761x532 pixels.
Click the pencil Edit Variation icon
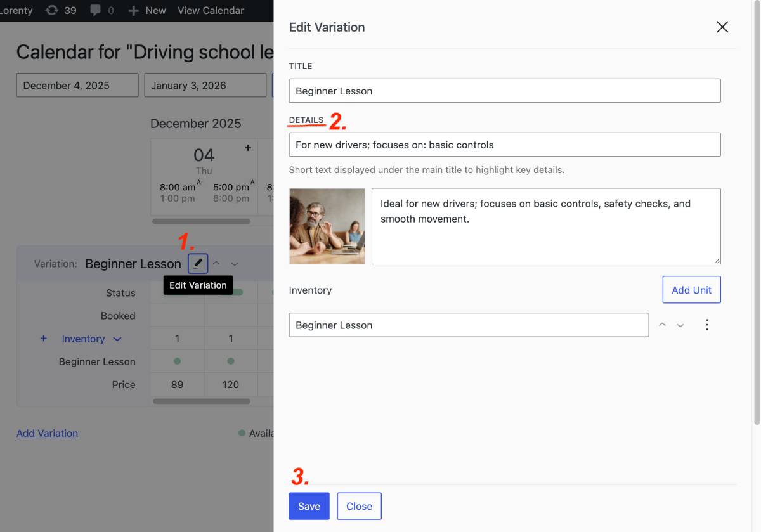(x=198, y=263)
